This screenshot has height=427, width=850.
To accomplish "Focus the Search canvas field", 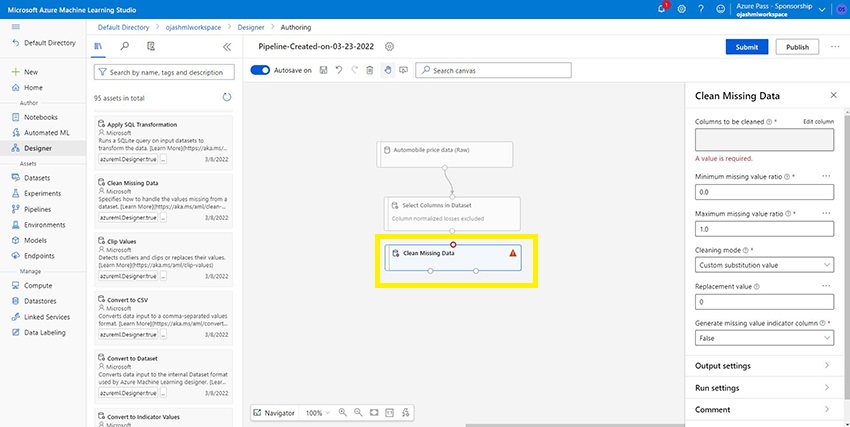I will [493, 70].
